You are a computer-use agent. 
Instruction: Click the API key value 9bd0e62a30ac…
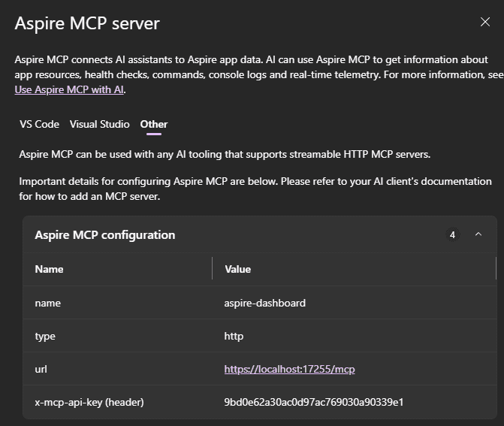click(x=313, y=403)
